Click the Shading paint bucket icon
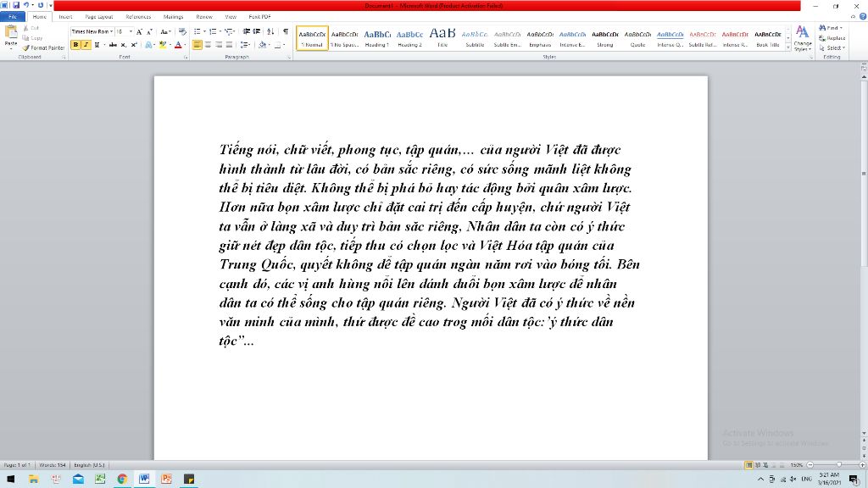This screenshot has height=488, width=868. click(262, 45)
